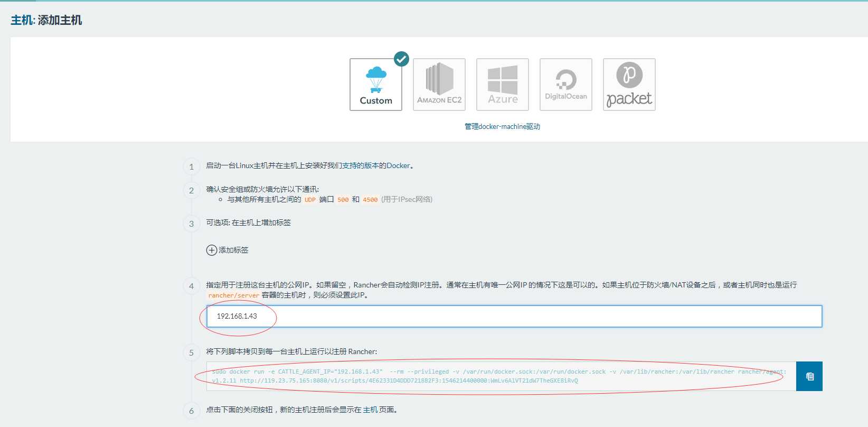
Task: Click the rancher/server code label
Action: pos(233,295)
